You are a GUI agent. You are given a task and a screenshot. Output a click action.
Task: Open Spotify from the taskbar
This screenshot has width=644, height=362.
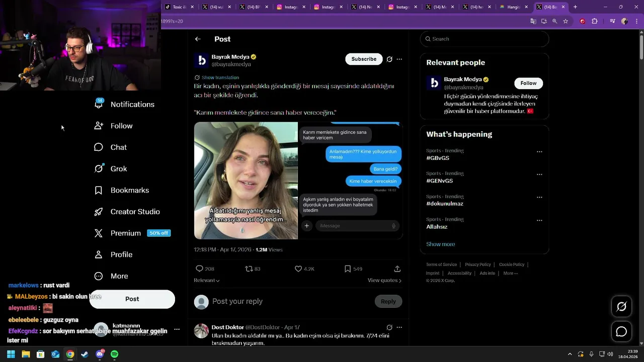pos(114,354)
